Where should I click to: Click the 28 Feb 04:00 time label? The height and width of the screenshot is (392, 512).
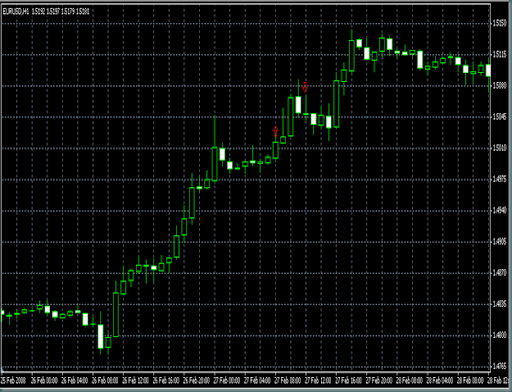[440, 380]
